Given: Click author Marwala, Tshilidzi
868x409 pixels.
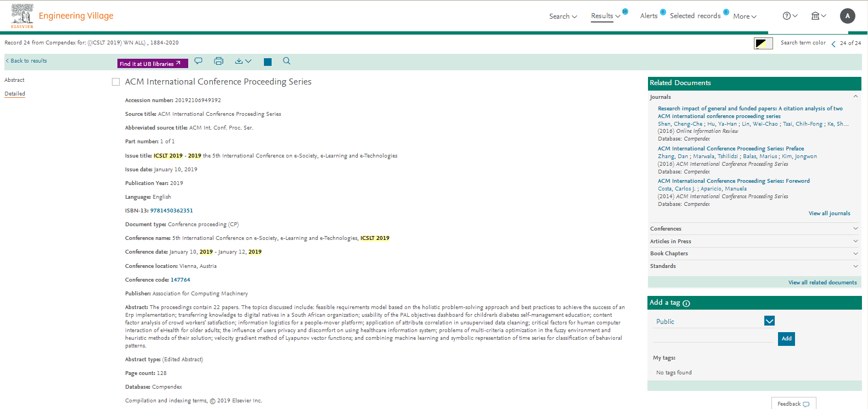Looking at the screenshot, I should (715, 156).
